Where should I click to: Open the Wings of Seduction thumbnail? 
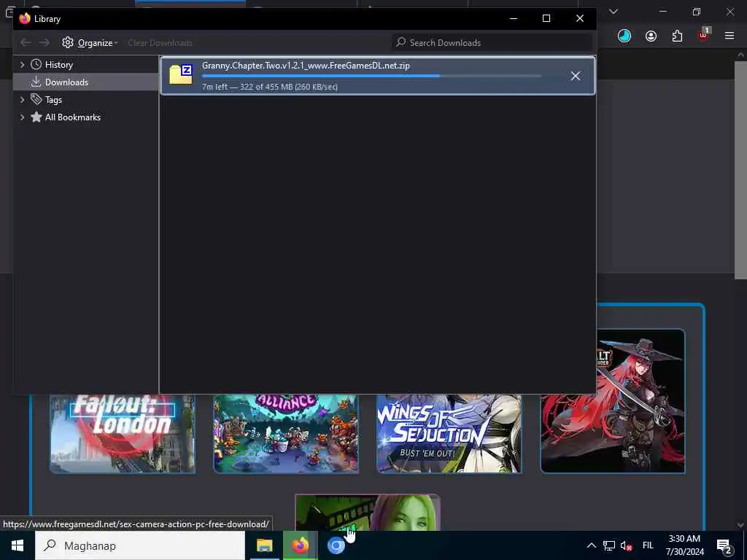point(449,433)
